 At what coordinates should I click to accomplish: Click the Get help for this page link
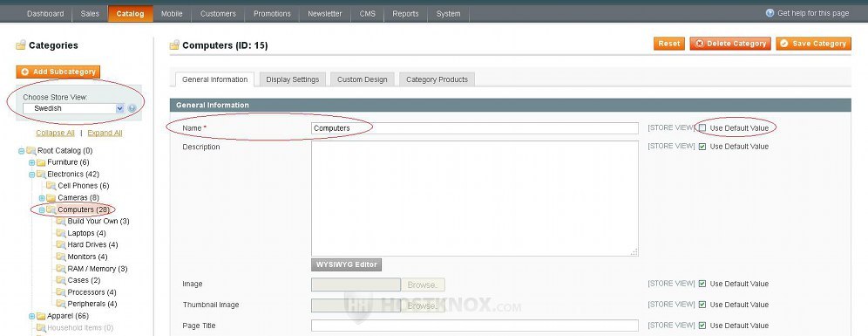point(813,13)
